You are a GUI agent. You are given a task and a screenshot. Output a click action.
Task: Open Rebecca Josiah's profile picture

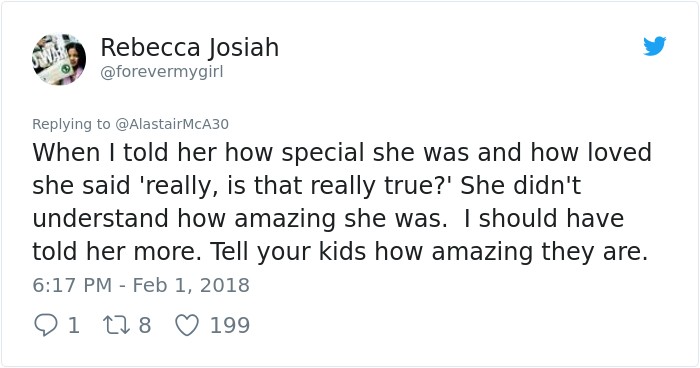coord(59,59)
